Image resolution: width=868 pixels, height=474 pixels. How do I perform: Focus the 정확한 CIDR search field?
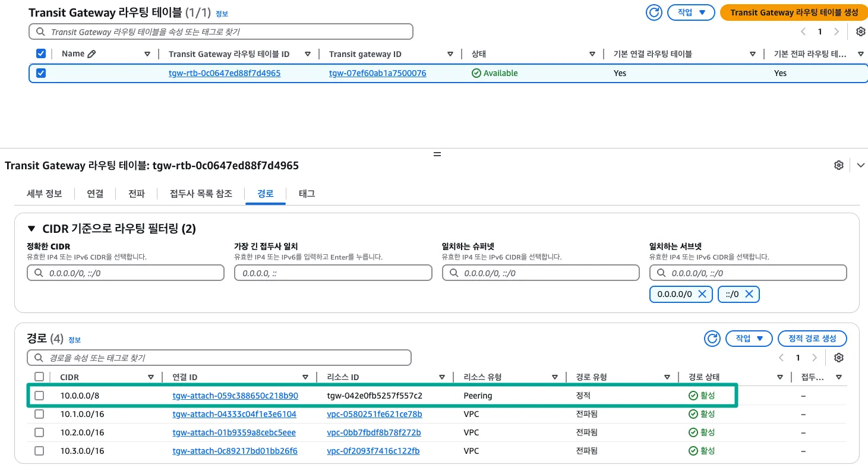point(125,273)
